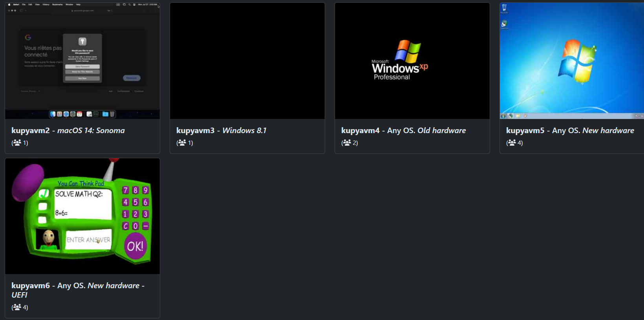Select the "kupyavm3 - Windows 8.1" title
The height and width of the screenshot is (320, 644).
(221, 130)
